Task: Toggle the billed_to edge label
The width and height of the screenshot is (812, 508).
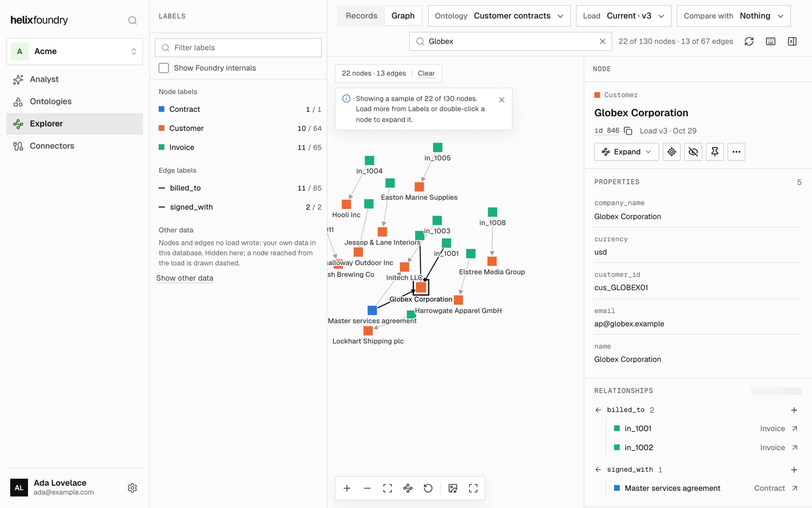Action: pyautogui.click(x=240, y=188)
